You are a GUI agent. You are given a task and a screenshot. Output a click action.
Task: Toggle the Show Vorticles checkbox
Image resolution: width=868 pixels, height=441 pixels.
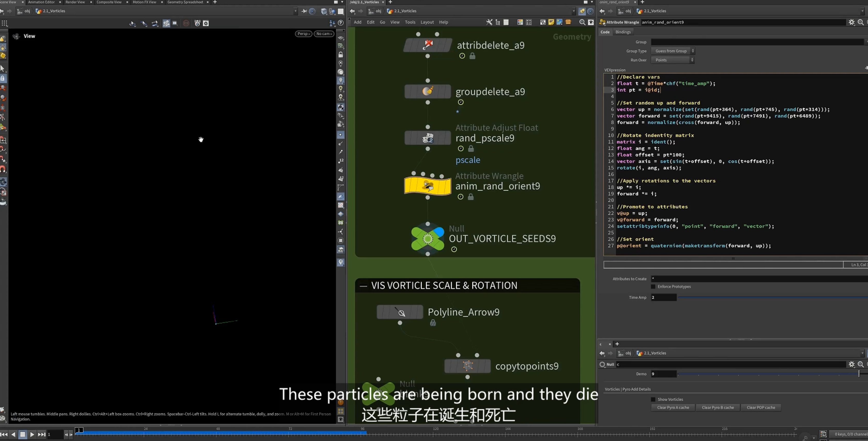tap(653, 399)
